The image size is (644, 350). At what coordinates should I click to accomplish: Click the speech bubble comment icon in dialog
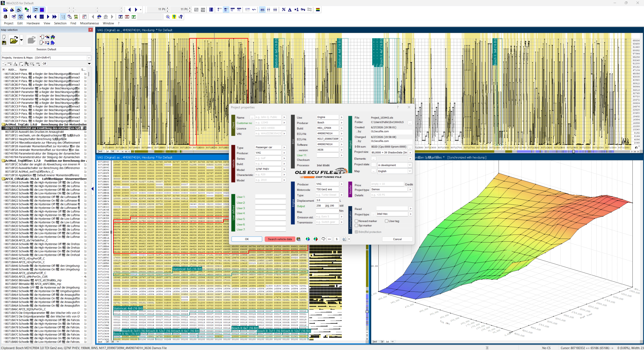coord(323,239)
